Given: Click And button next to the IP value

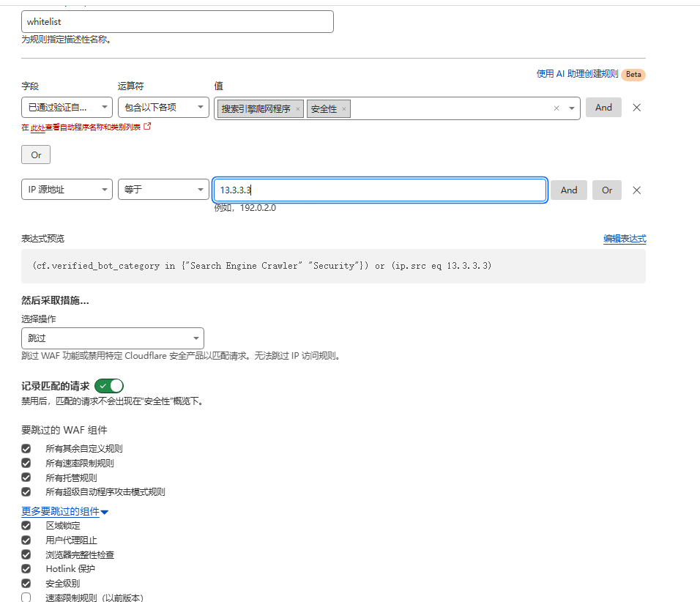Looking at the screenshot, I should click(x=568, y=190).
